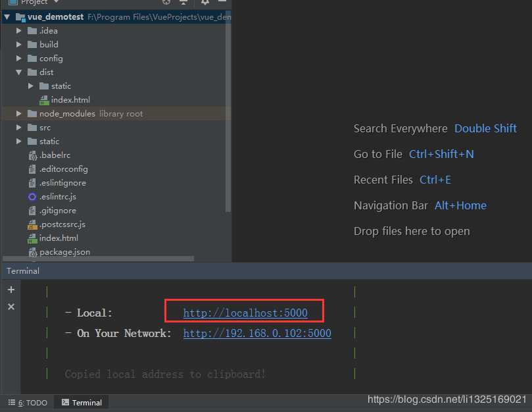Expand the static folder inside dist
The height and width of the screenshot is (412, 532).
coord(30,86)
